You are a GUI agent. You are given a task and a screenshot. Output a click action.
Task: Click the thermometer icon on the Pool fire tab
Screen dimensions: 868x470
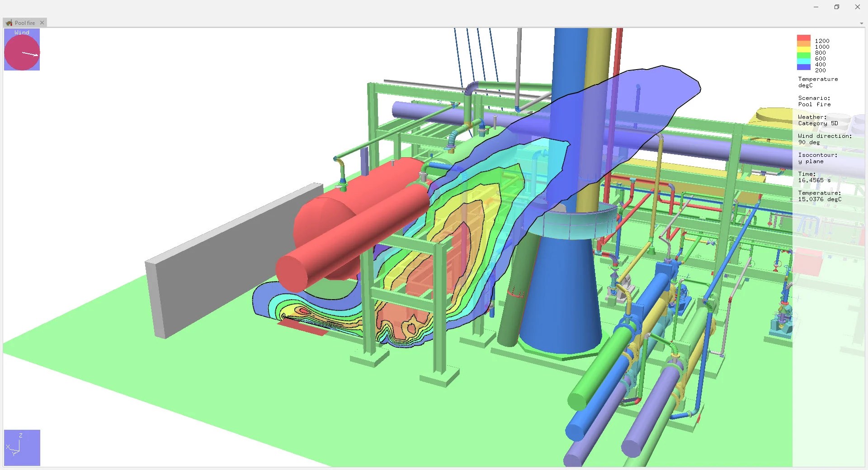coord(9,23)
